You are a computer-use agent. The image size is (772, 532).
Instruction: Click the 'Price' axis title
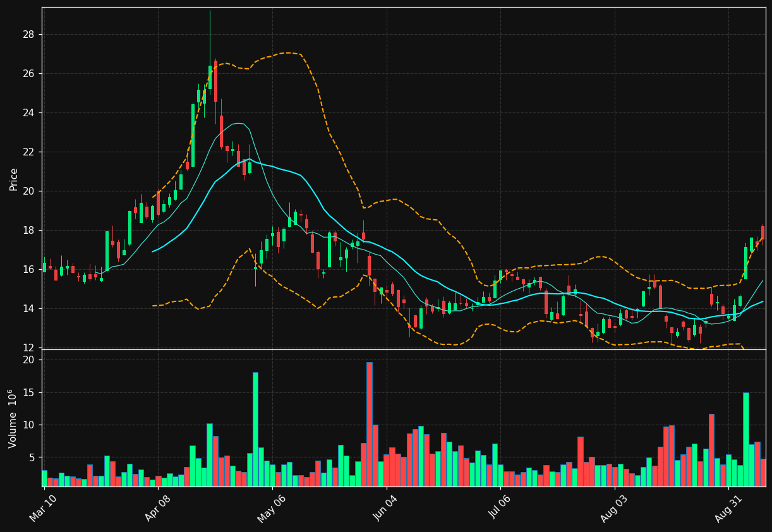point(14,179)
